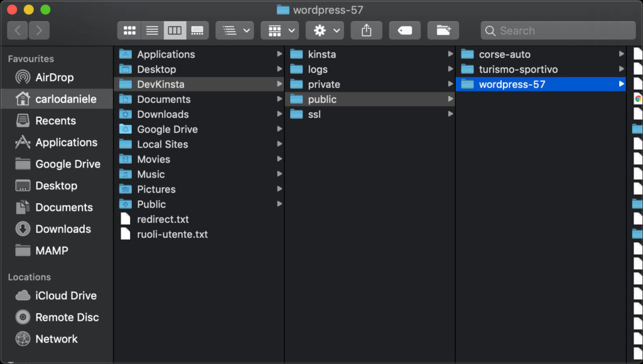Open the group-by arrangement dropdown
The image size is (643, 364).
point(235,30)
